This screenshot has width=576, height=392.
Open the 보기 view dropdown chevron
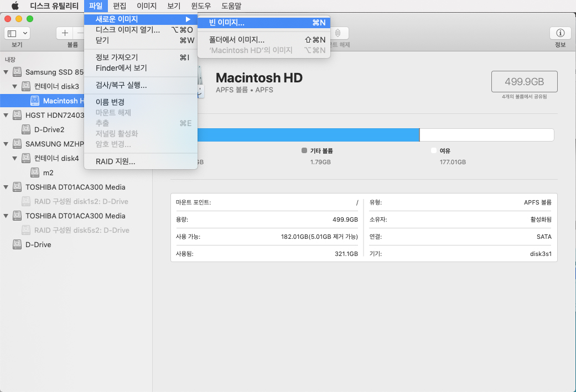coord(25,33)
